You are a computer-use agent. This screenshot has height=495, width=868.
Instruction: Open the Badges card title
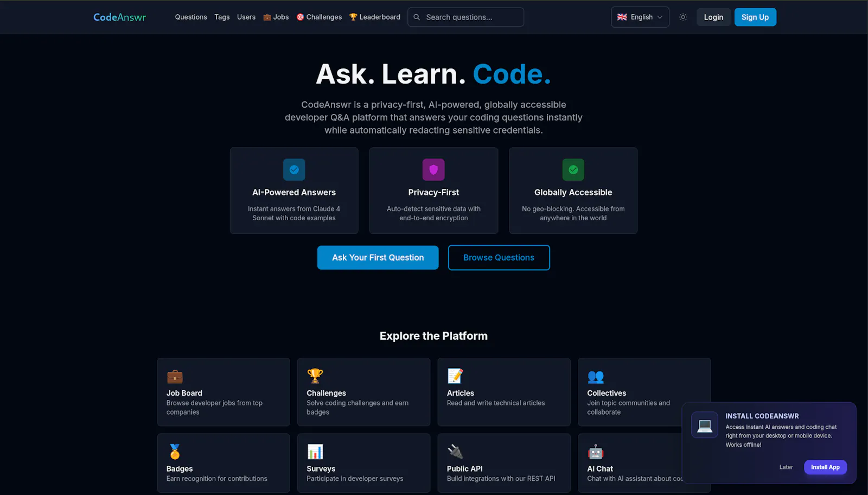[180, 469]
